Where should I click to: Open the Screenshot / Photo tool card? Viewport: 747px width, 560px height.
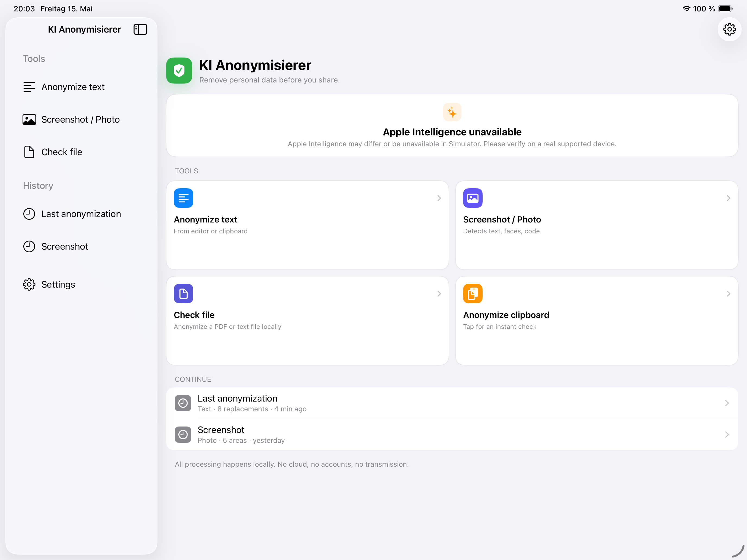597,225
